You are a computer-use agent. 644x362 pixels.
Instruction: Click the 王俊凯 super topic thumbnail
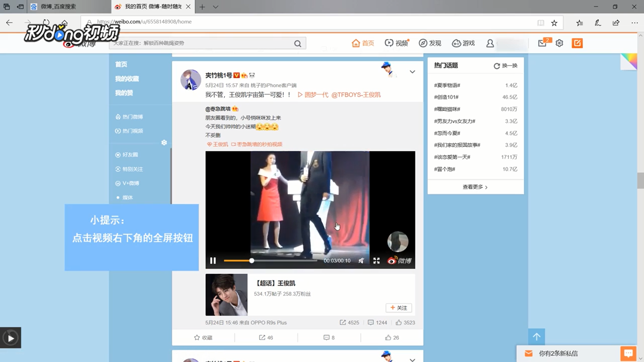click(226, 295)
